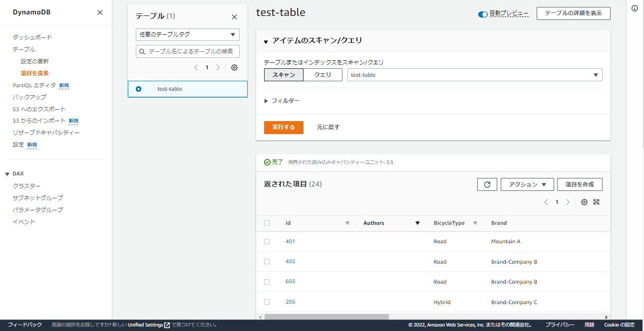Go to next page of returned items
Screen dimensions: 644x331
tap(568, 202)
